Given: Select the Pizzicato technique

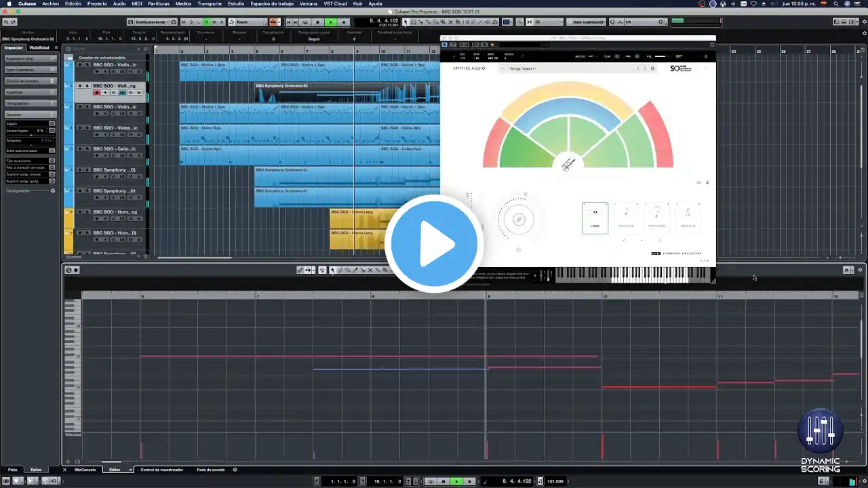Looking at the screenshot, I should 656,218.
